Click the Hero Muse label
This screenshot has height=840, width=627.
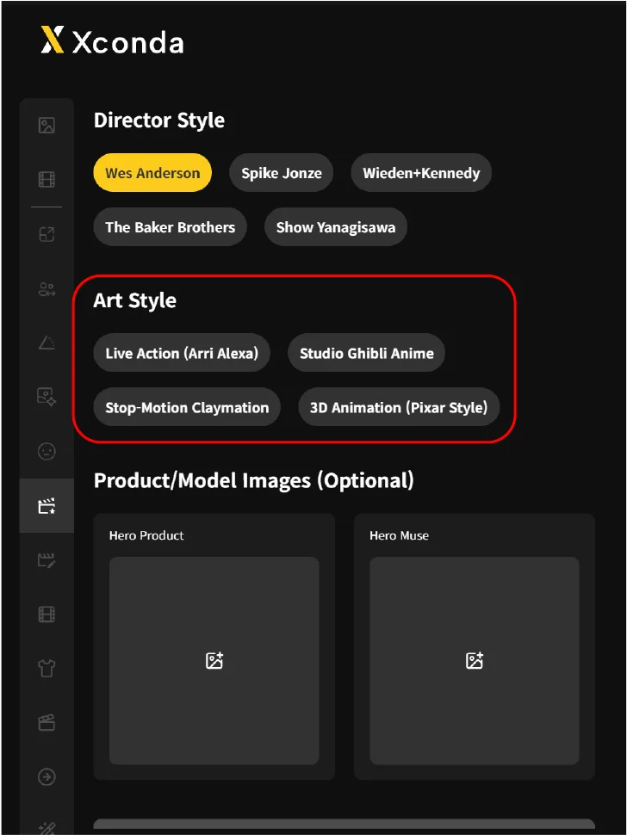(400, 535)
